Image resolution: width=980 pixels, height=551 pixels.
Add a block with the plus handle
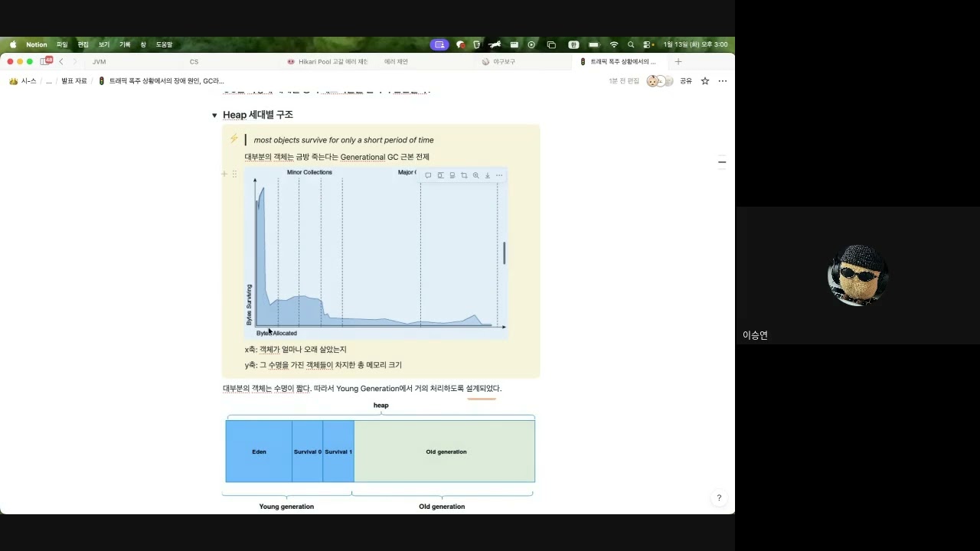tap(224, 174)
